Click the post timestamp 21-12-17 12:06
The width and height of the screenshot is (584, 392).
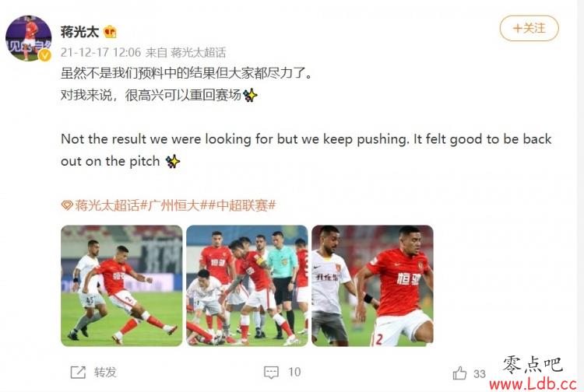[x=100, y=52]
